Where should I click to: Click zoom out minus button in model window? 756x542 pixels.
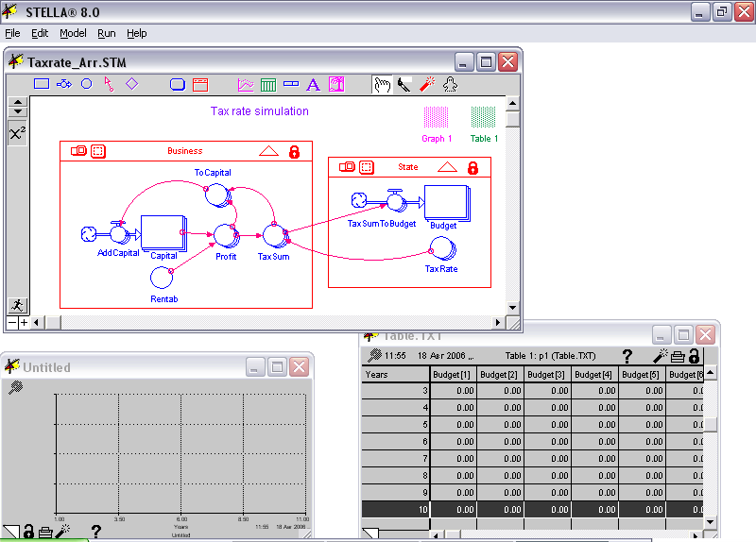pyautogui.click(x=12, y=322)
